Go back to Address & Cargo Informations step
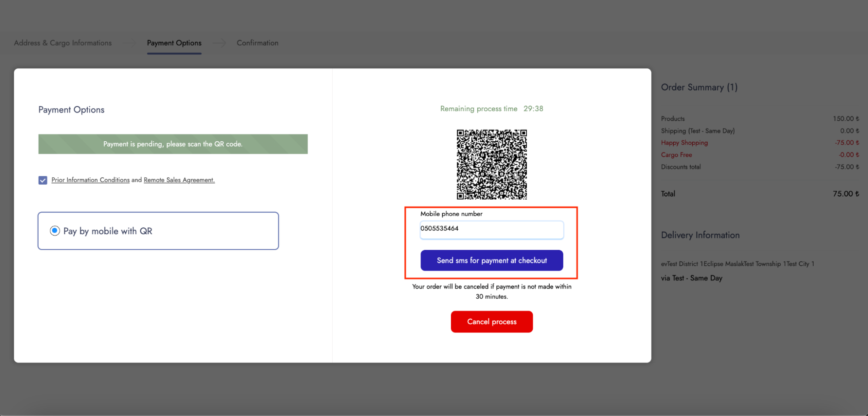 click(x=63, y=43)
